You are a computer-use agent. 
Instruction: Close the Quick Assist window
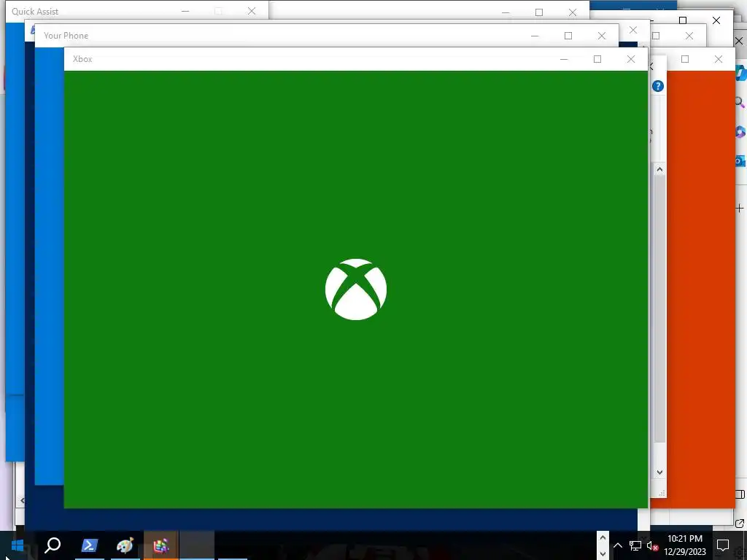pyautogui.click(x=252, y=11)
